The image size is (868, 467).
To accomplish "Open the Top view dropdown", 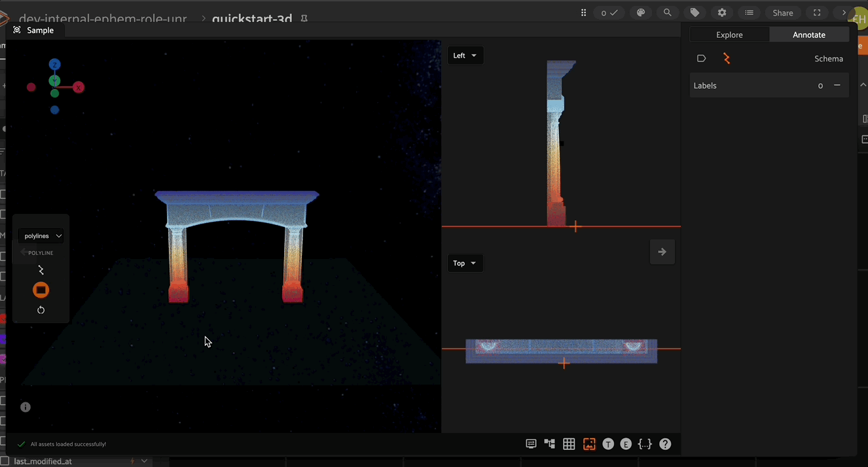I will coord(465,264).
